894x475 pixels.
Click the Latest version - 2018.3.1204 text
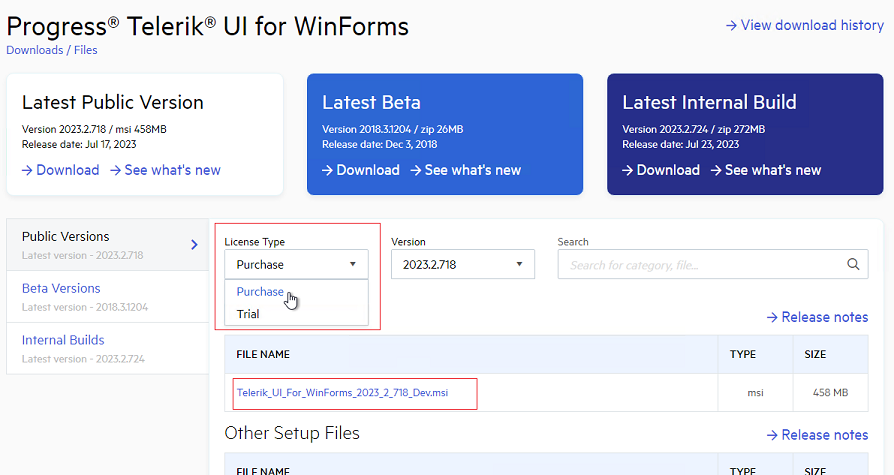click(x=85, y=307)
